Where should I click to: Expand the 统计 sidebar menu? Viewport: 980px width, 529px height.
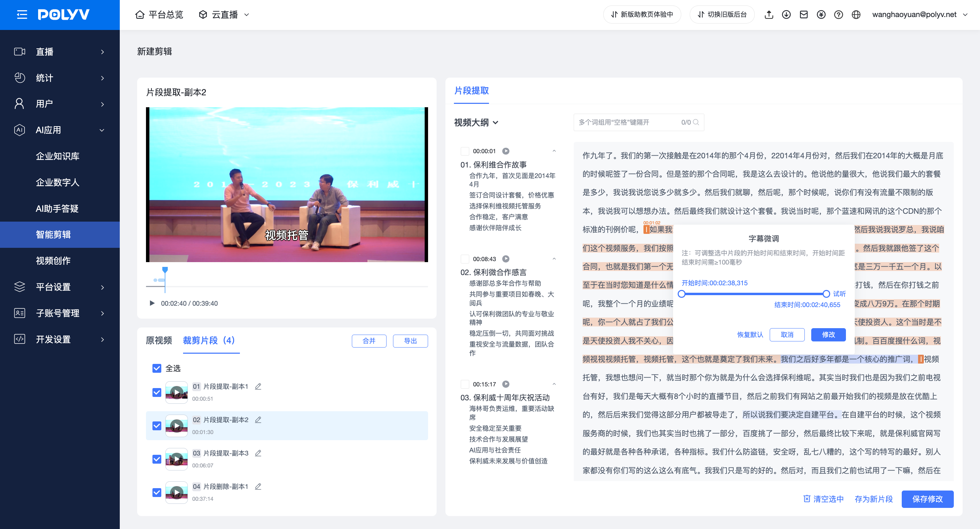click(60, 78)
